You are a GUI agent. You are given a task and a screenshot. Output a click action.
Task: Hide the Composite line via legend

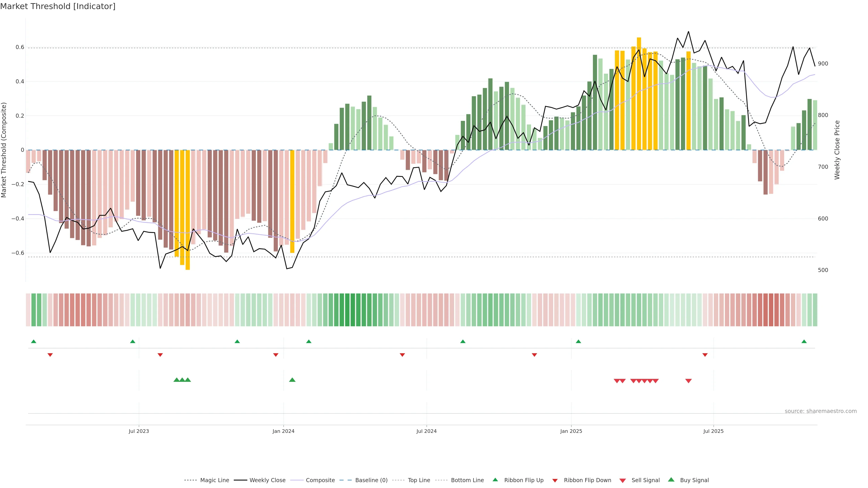(320, 480)
